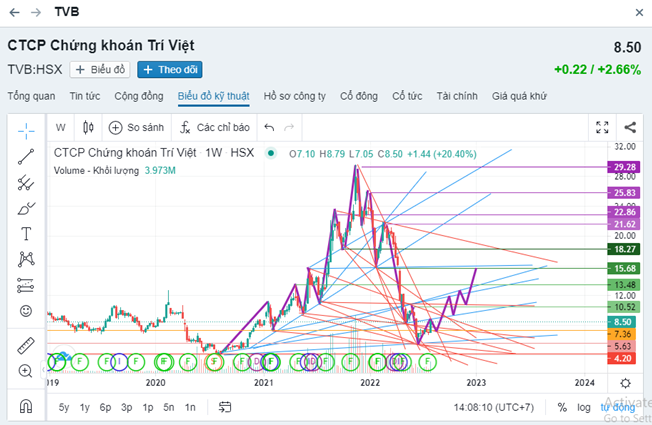This screenshot has height=425, width=652.
Task: Open the W timeframe interval dropdown
Action: pos(61,127)
